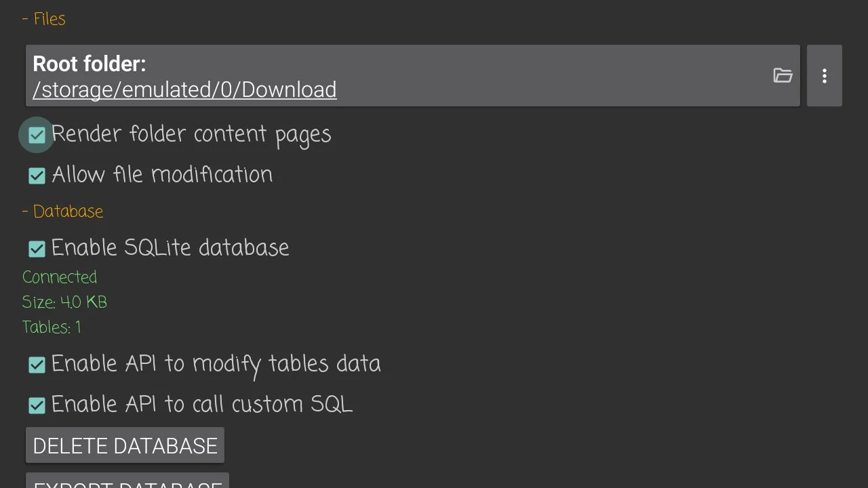Collapse the Files section header
The height and width of the screenshot is (488, 868).
[x=44, y=19]
